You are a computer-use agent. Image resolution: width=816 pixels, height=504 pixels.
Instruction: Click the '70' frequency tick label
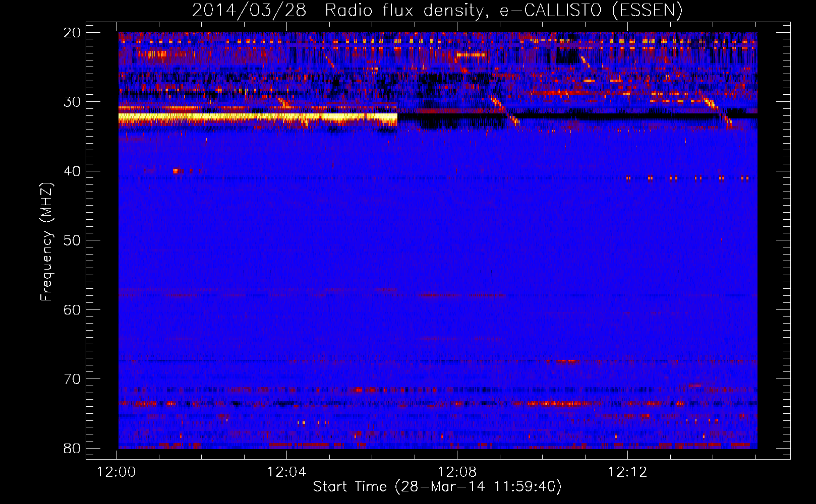coord(72,379)
